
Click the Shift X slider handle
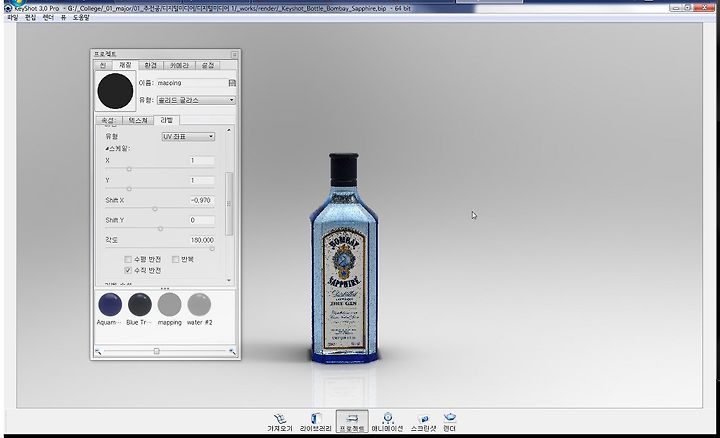[155, 209]
